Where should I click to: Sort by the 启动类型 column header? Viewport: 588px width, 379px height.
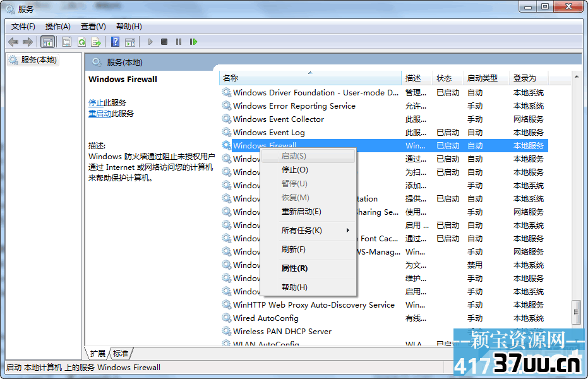[x=486, y=78]
